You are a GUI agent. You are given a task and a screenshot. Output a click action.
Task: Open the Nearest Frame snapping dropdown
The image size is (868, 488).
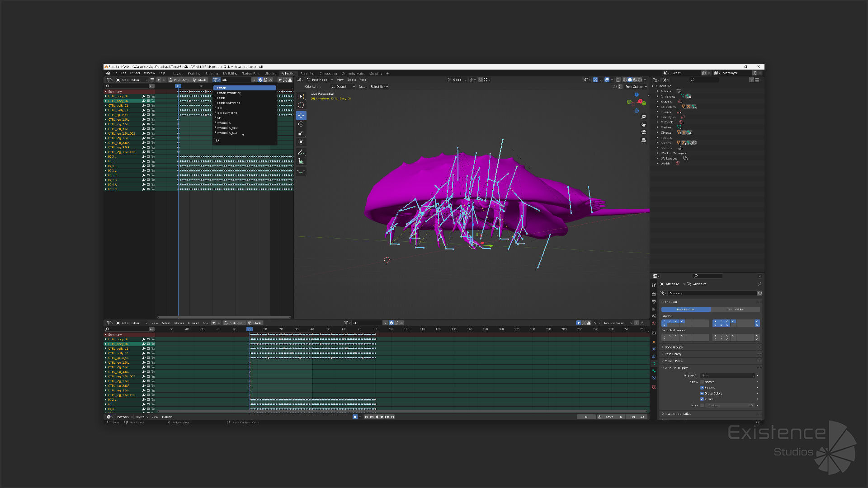tap(618, 323)
